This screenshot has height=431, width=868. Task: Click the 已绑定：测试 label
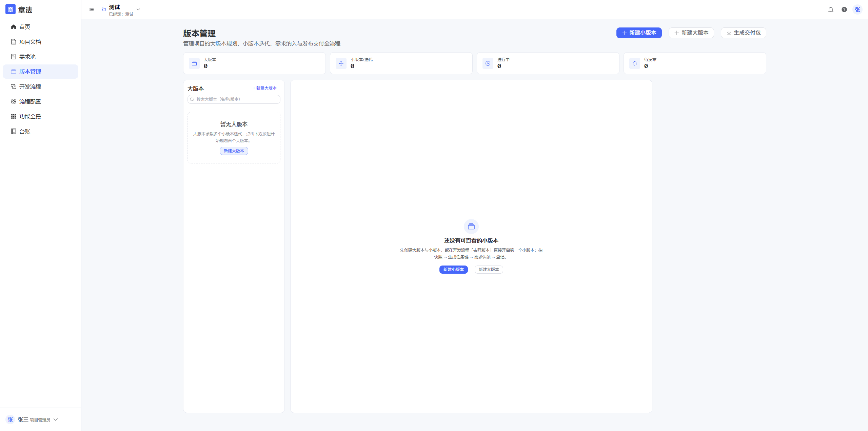121,14
